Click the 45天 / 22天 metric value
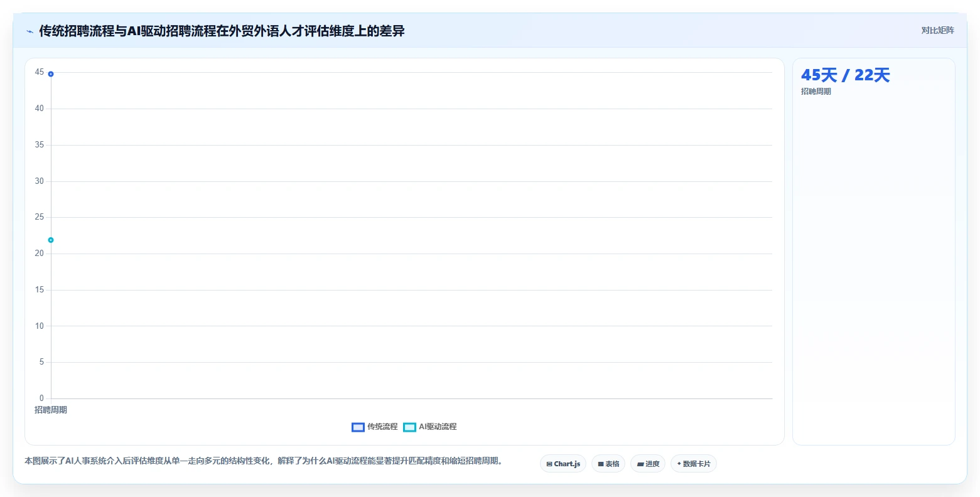980x497 pixels. click(x=845, y=75)
